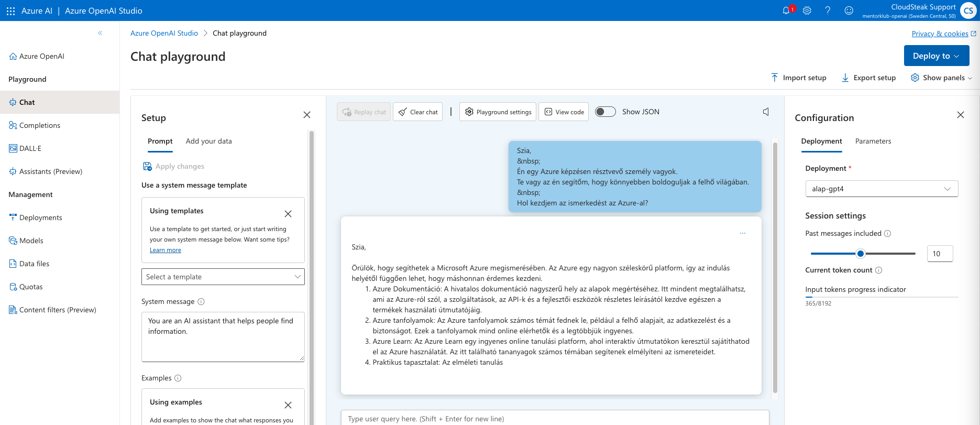This screenshot has width=980, height=425.
Task: Close the Configuration panel
Action: click(x=961, y=115)
